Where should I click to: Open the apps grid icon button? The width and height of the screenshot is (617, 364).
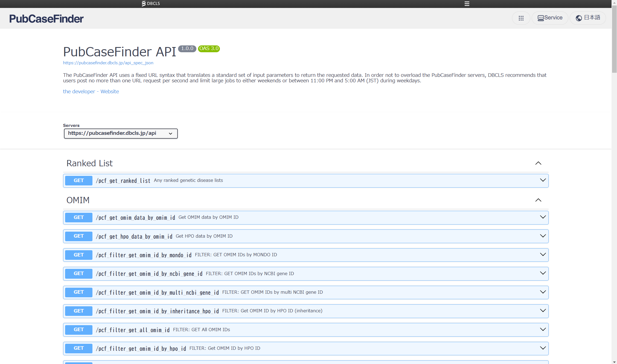(x=521, y=18)
